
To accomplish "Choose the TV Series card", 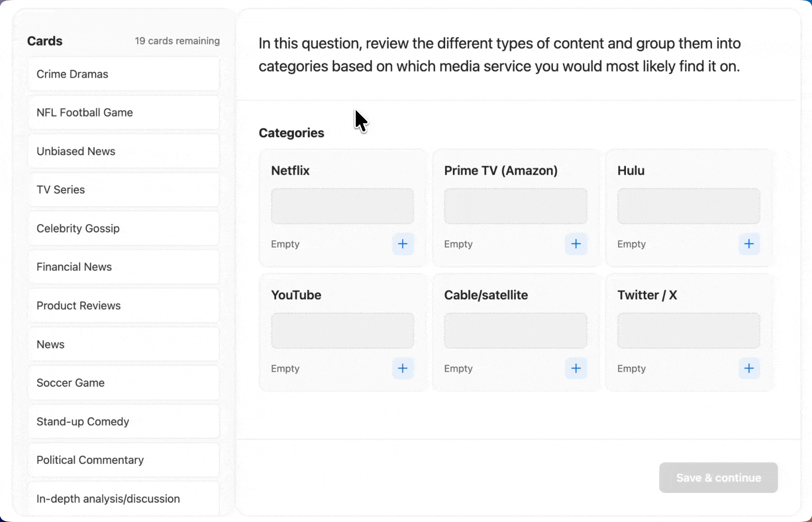I will point(123,190).
